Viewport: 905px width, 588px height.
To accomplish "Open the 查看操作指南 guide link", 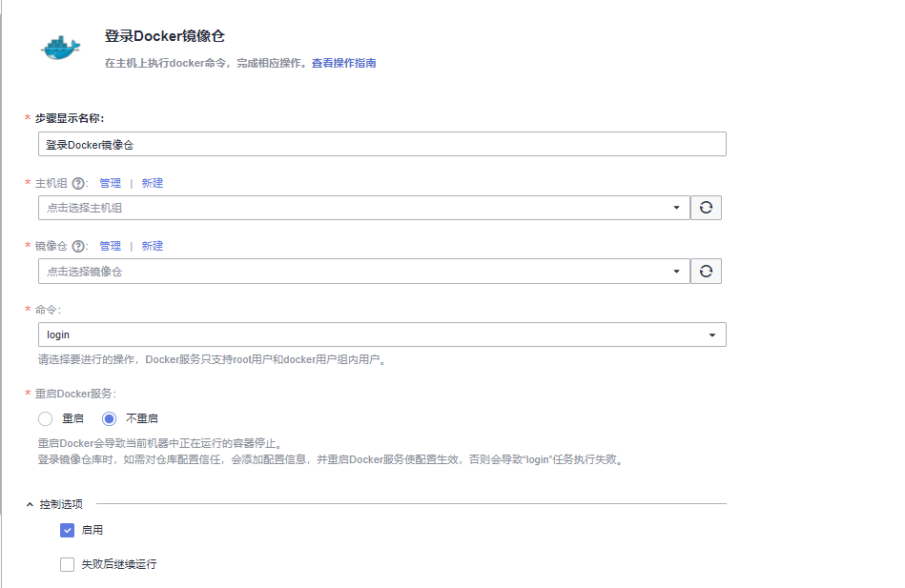I will tap(343, 63).
